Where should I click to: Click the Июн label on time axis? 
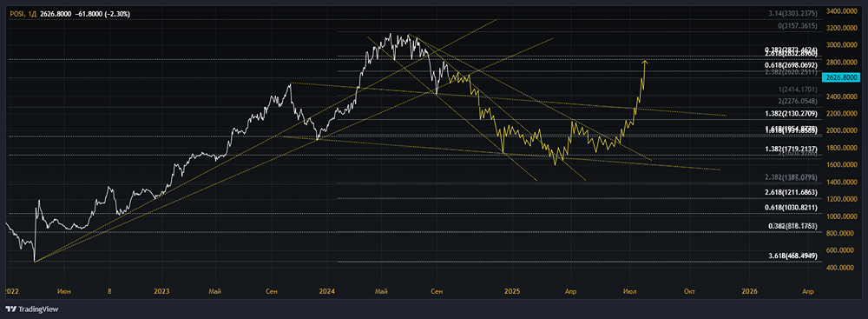coord(63,290)
